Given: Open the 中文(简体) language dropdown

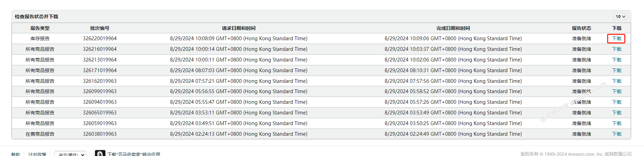Looking at the screenshot, I should click(70, 154).
